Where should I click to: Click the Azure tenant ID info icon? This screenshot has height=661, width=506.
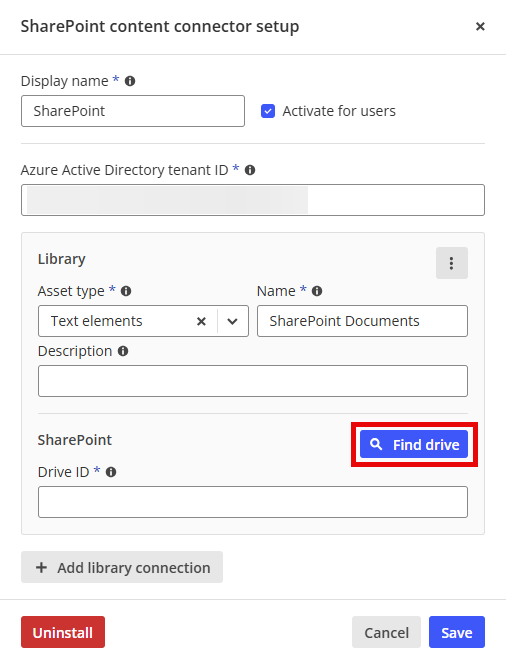tap(250, 170)
